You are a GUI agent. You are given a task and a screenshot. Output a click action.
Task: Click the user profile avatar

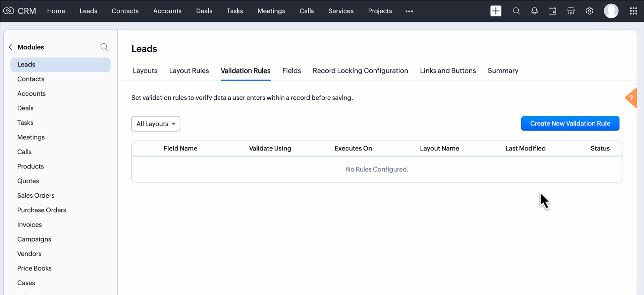(x=611, y=11)
